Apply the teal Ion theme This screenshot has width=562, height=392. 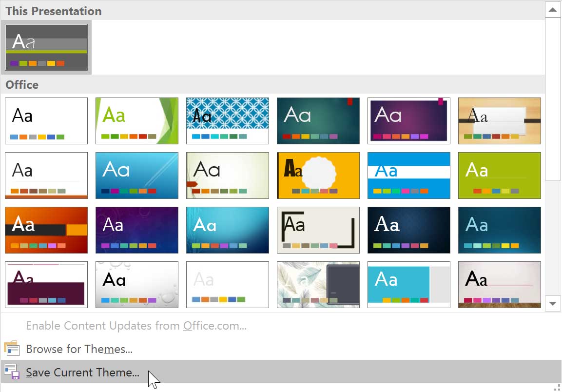pyautogui.click(x=318, y=121)
